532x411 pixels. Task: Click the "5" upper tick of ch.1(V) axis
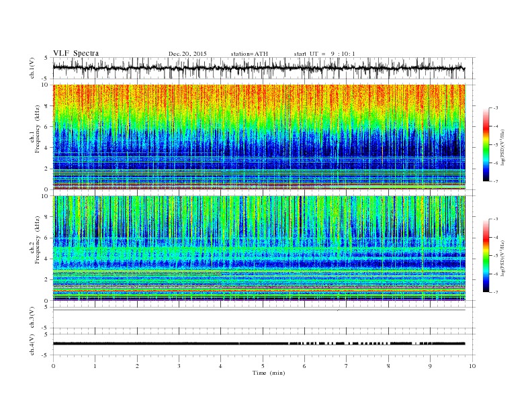[46, 58]
